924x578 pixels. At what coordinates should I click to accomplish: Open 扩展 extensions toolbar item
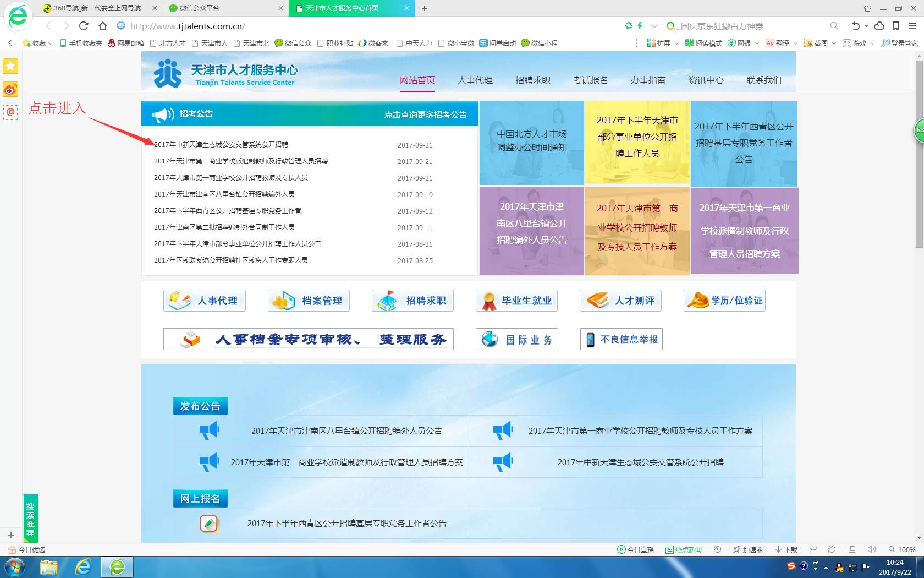(x=658, y=43)
